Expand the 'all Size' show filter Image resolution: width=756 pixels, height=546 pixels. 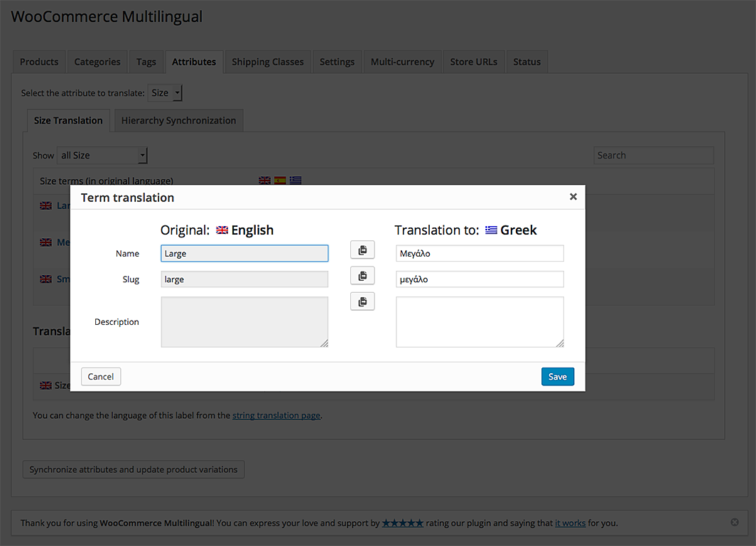102,156
